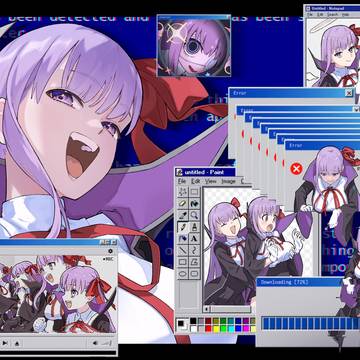Select the Brush tool in Paint
The image size is (360, 360).
point(194,227)
